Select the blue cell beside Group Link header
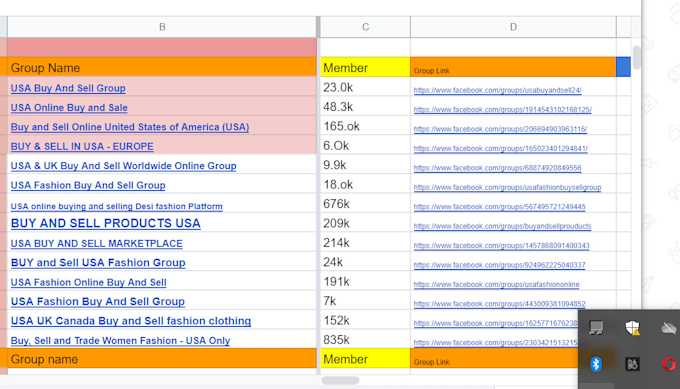The height and width of the screenshot is (389, 680). 623,67
